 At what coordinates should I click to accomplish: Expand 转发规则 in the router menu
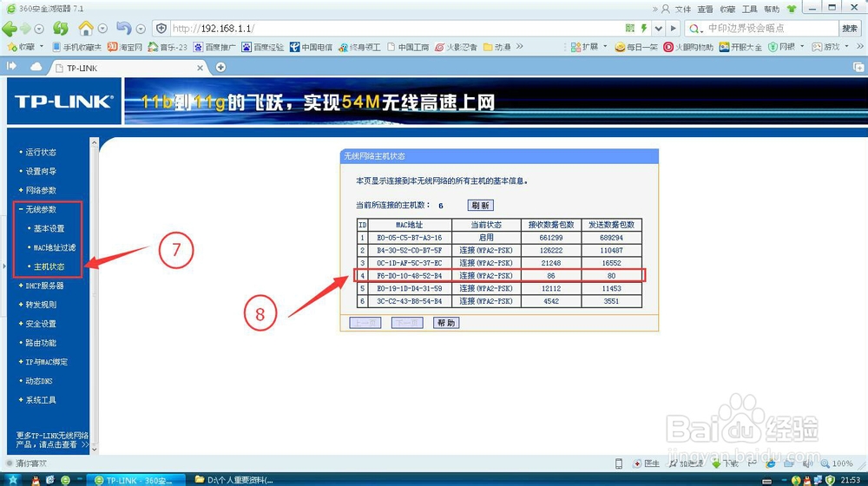pos(41,305)
